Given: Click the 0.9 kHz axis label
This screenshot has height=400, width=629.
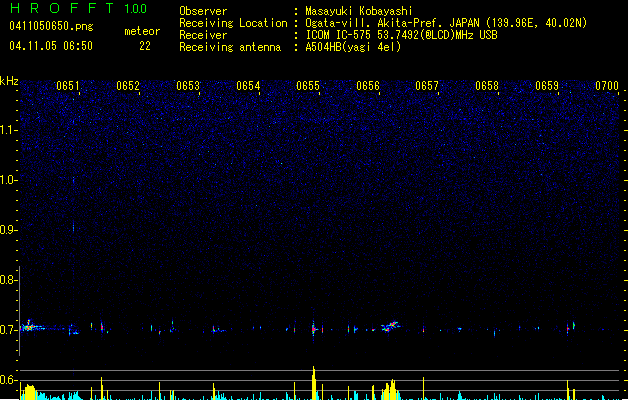Looking at the screenshot, I should click(x=8, y=230).
